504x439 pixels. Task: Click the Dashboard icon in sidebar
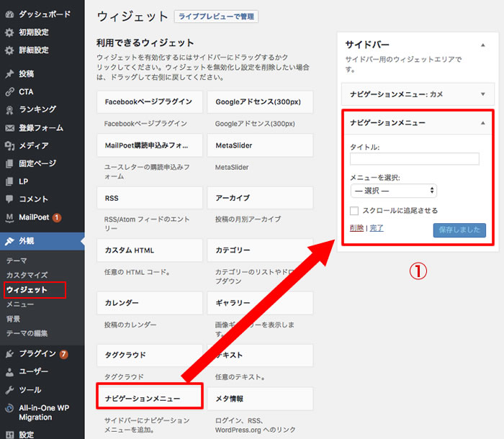pos(9,14)
